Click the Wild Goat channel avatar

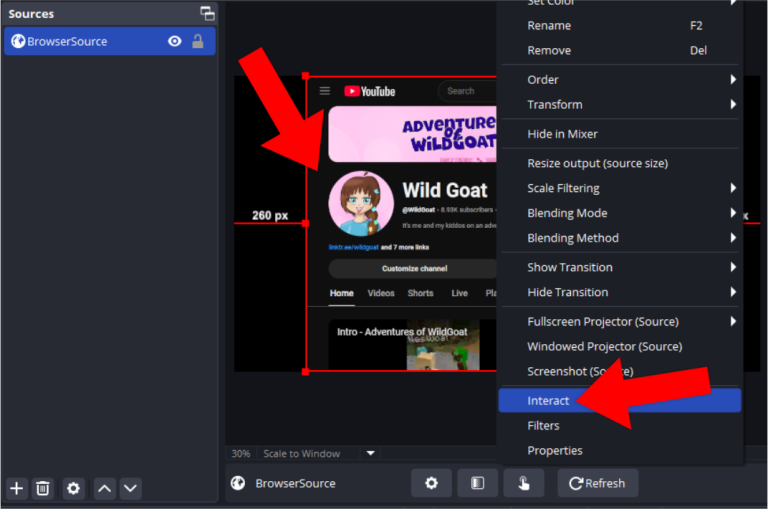tap(361, 203)
